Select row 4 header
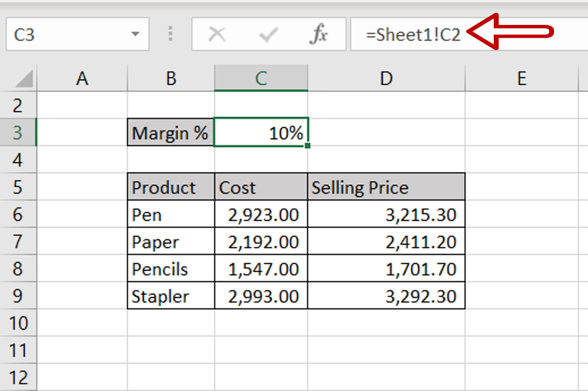The image size is (588, 391). [18, 160]
